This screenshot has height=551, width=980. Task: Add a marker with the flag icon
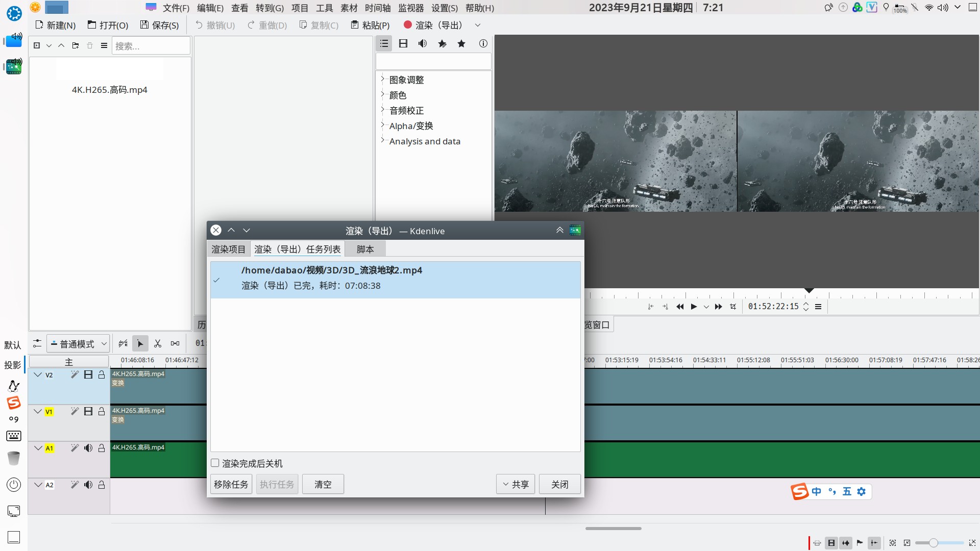(x=860, y=543)
